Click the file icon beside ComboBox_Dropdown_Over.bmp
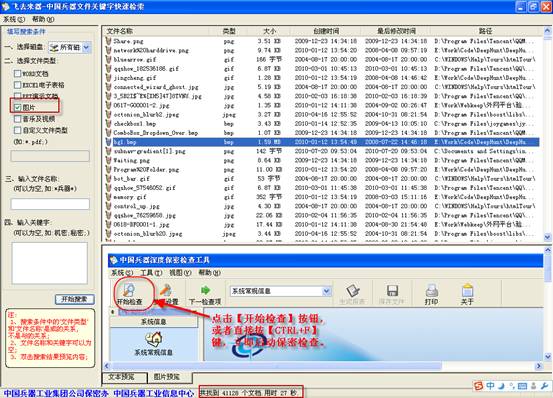 109,133
